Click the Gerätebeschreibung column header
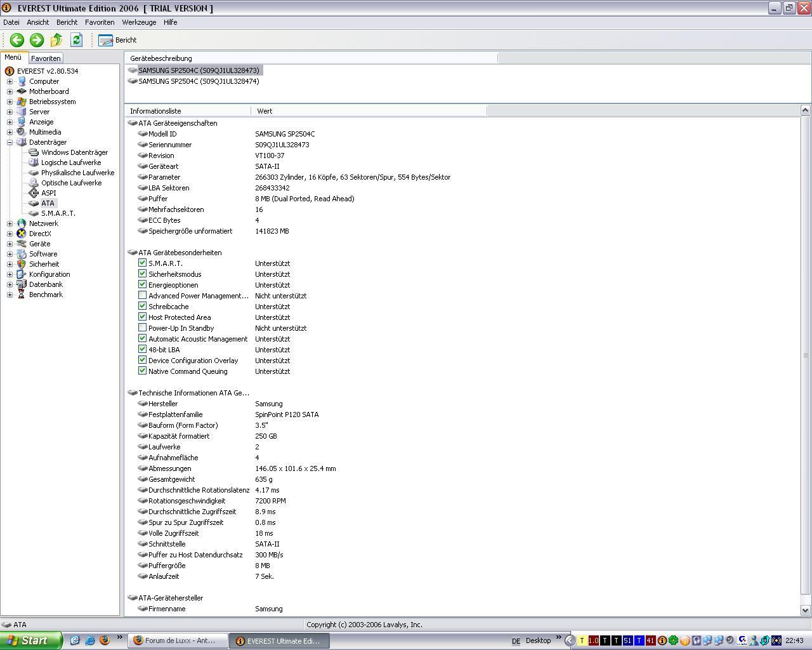Image resolution: width=812 pixels, height=650 pixels. (311, 58)
